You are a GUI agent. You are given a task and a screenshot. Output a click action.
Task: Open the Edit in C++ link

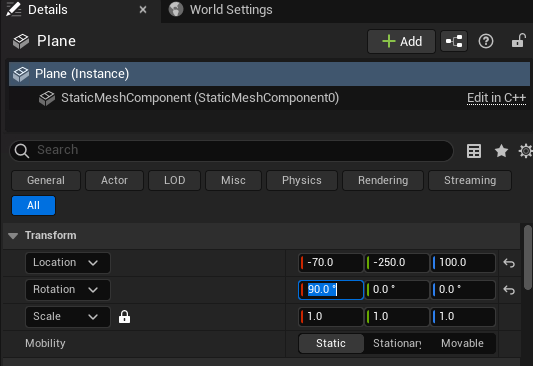pos(496,98)
